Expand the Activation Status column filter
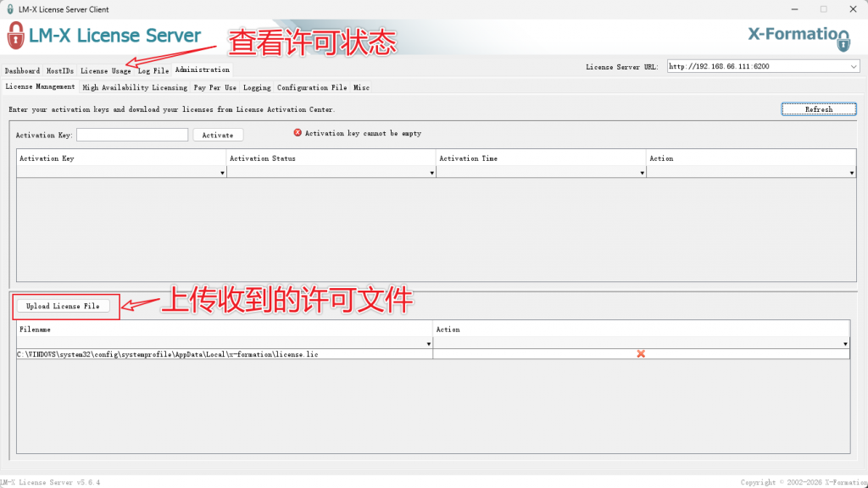868x488 pixels. click(x=431, y=173)
